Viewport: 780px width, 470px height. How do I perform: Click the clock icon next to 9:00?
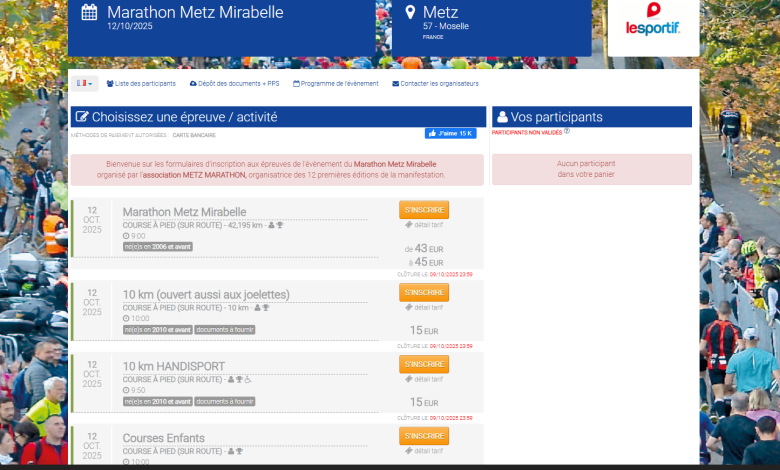tap(126, 236)
